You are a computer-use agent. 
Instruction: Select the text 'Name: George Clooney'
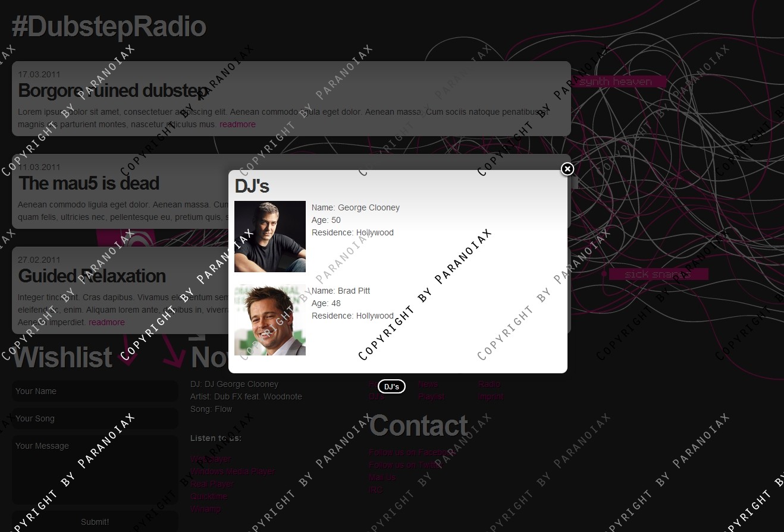pos(356,207)
